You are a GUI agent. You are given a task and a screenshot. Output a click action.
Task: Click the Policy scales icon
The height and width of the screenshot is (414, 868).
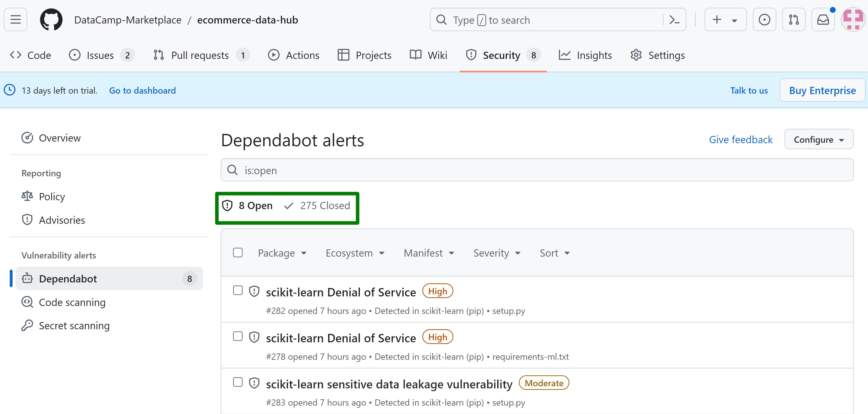[27, 196]
